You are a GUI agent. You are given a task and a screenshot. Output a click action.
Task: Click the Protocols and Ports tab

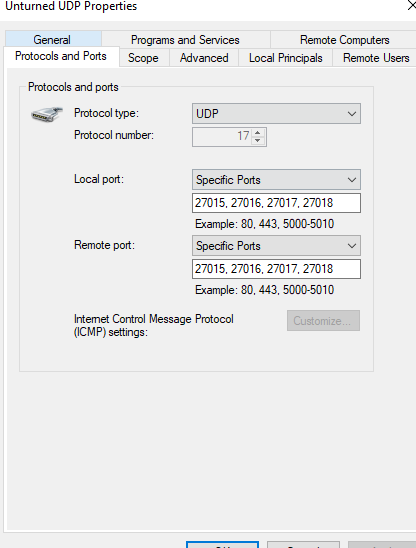coord(61,56)
